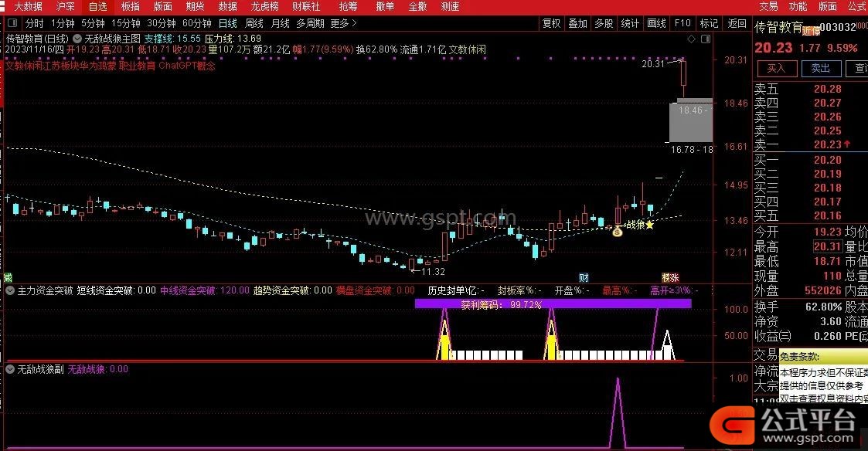Select the 自选 tab
This screenshot has height=451, width=868.
tap(98, 7)
